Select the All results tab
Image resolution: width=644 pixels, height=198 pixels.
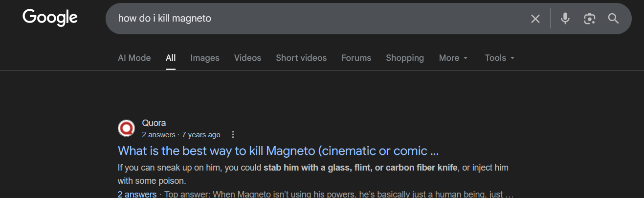(x=170, y=58)
